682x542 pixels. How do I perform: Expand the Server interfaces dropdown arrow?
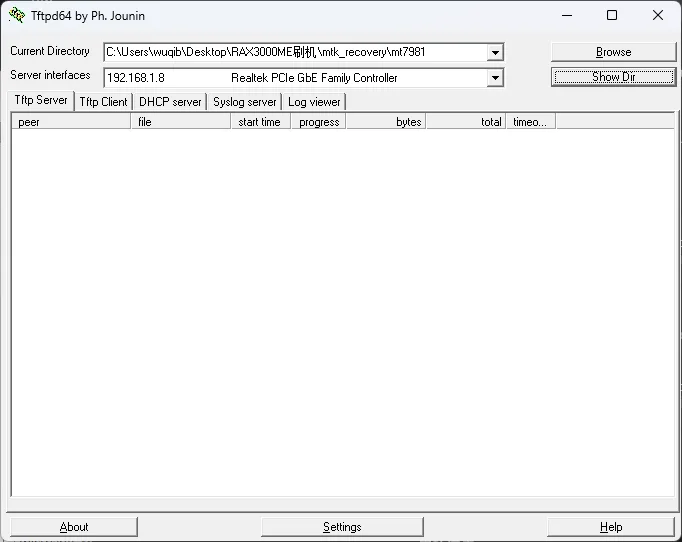495,78
